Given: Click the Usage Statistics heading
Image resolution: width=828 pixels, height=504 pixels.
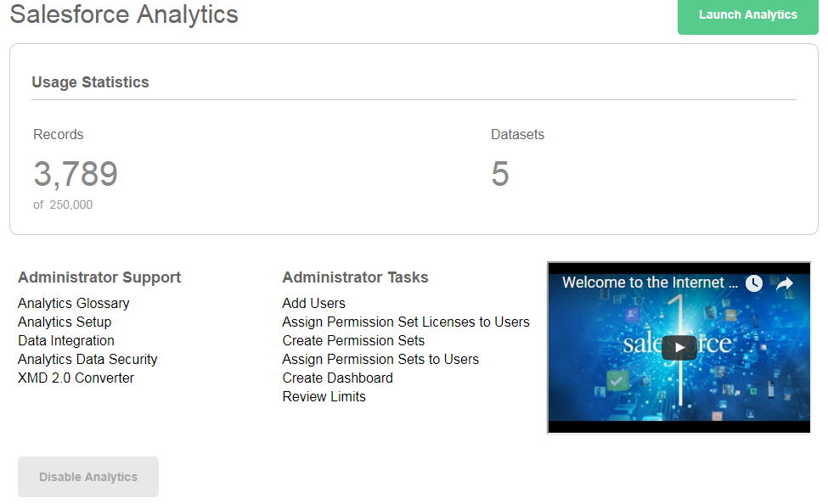Looking at the screenshot, I should pos(90,82).
